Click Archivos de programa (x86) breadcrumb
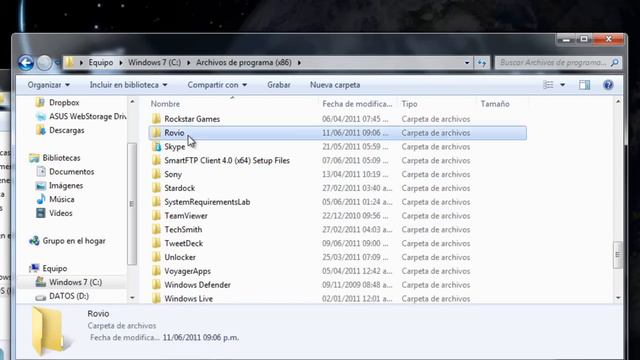The image size is (640, 360). click(244, 62)
